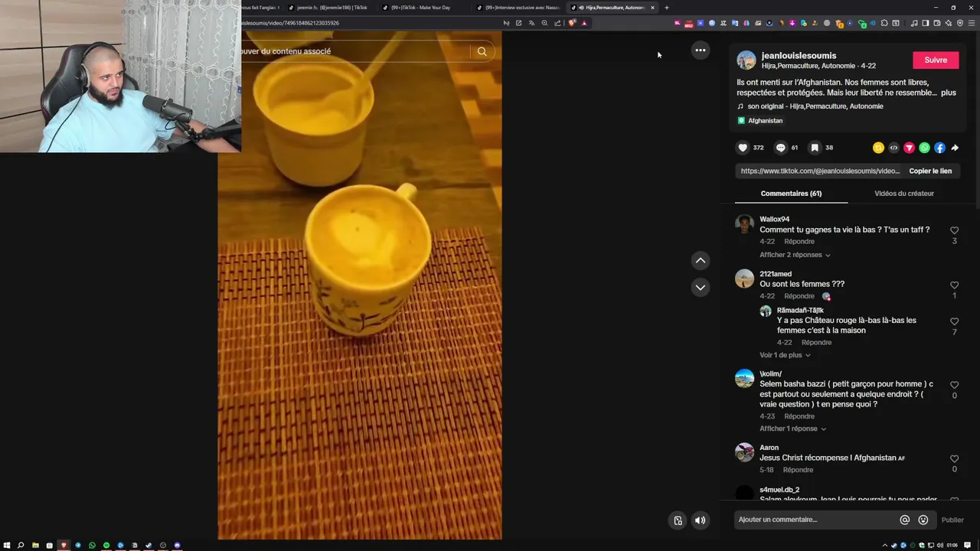Like Aaron's comment
This screenshot has height=551, width=980.
(x=954, y=459)
